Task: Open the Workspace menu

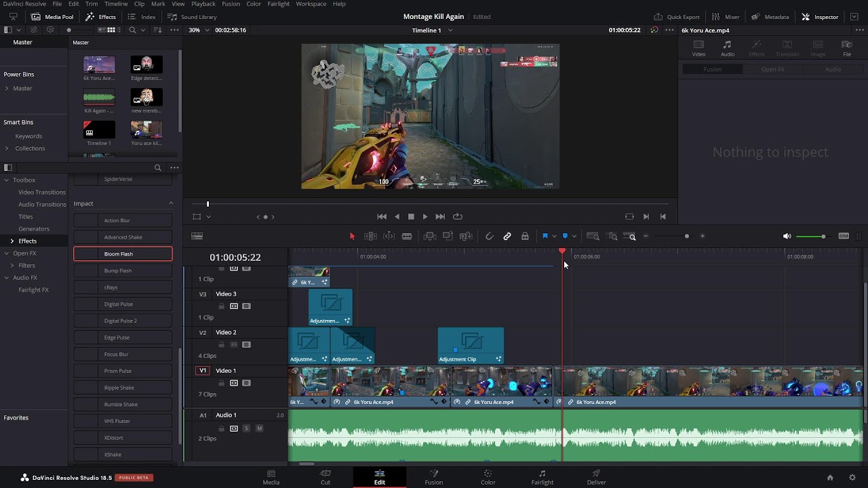Action: point(311,4)
